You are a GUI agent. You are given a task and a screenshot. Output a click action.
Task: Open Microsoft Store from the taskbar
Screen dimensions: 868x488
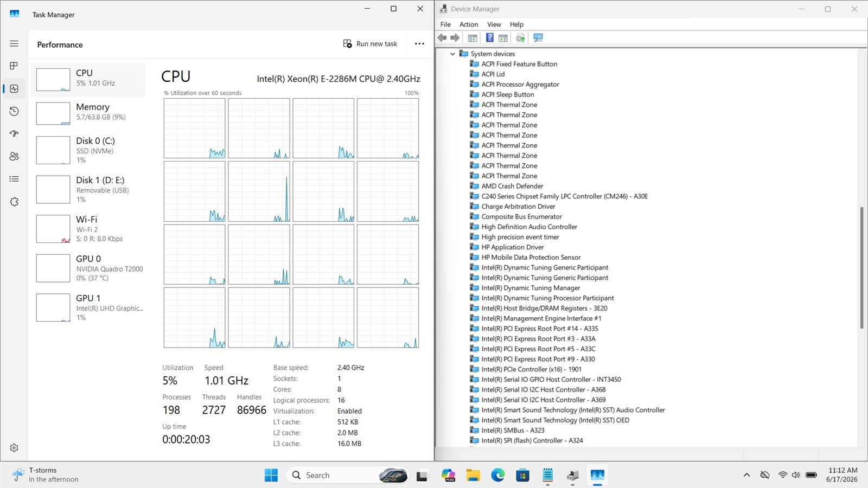523,476
